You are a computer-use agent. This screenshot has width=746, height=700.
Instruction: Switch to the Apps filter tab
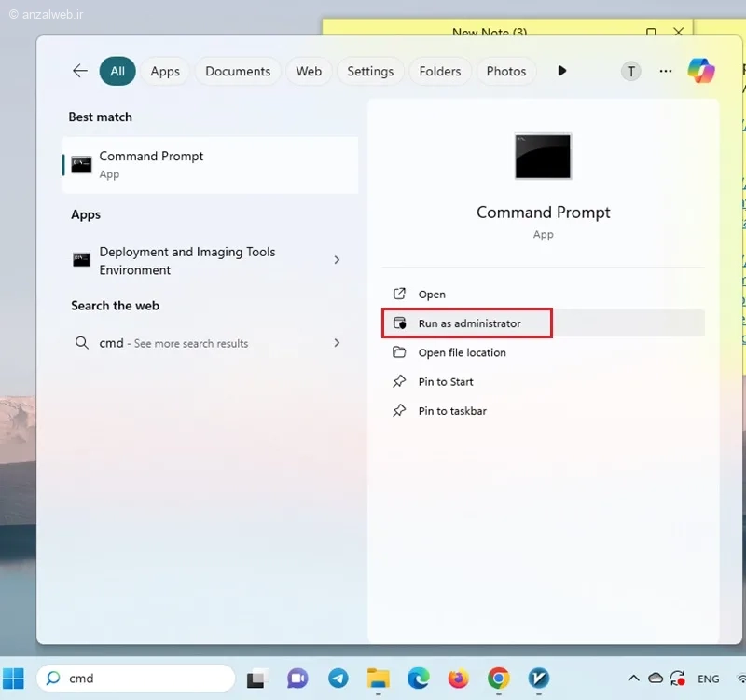coord(165,72)
